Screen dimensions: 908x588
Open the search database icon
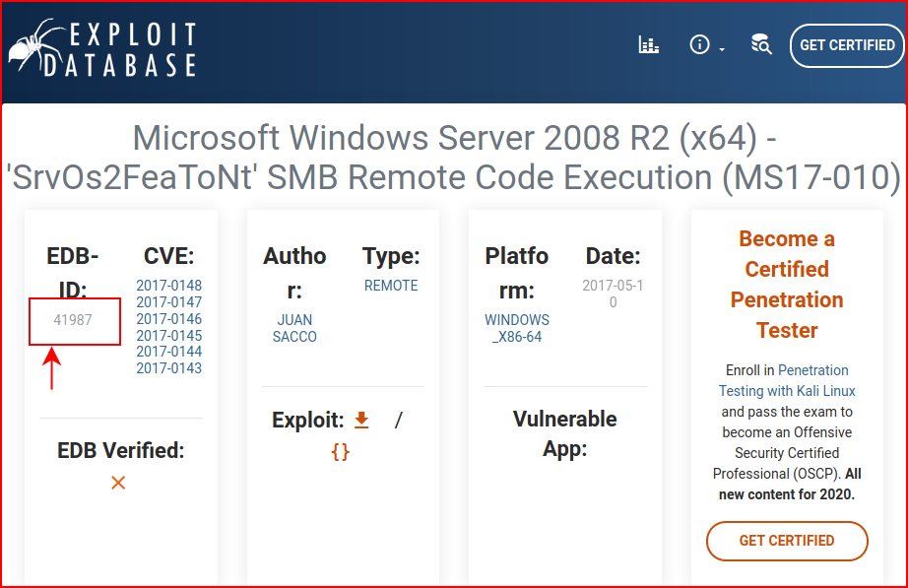coord(761,44)
